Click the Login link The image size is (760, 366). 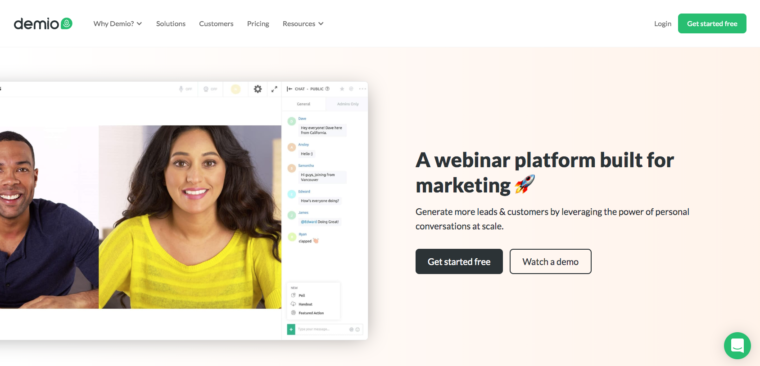click(663, 23)
